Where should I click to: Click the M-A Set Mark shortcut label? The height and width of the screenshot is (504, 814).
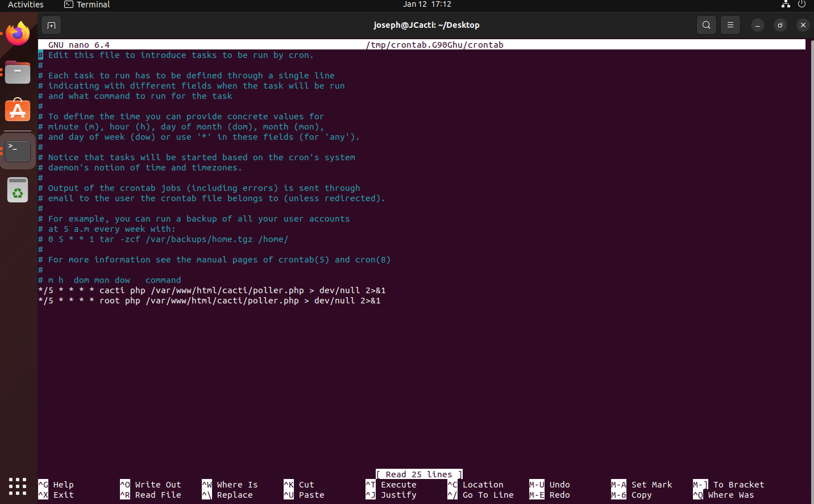click(642, 485)
